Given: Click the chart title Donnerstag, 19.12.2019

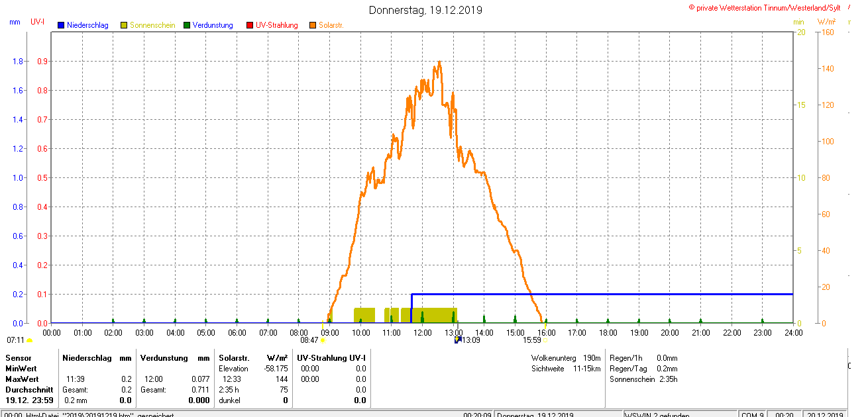Looking at the screenshot, I should [x=425, y=11].
